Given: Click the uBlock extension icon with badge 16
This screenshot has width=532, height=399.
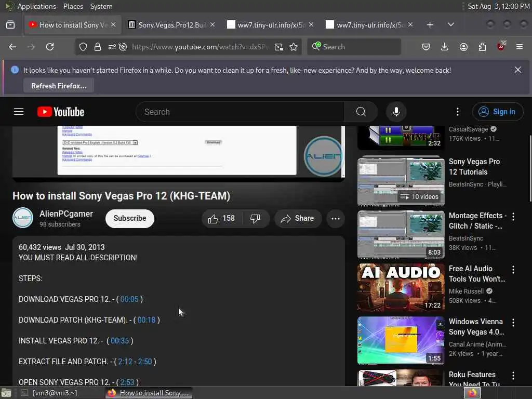Looking at the screenshot, I should (x=501, y=46).
